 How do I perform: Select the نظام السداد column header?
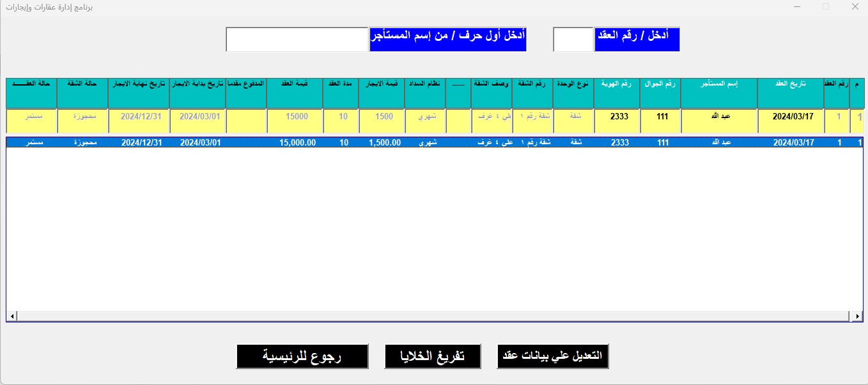(x=425, y=93)
